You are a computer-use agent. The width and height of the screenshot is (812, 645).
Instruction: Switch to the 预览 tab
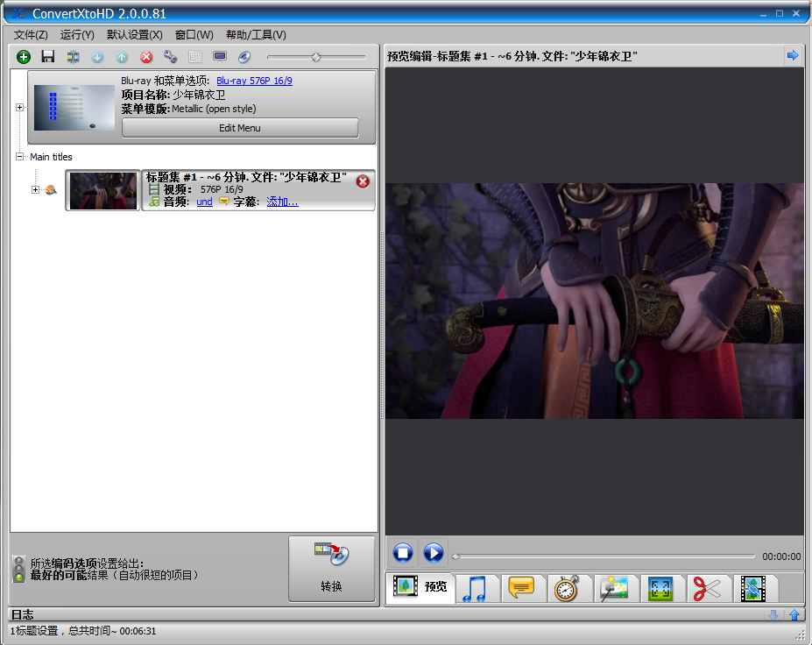click(x=420, y=587)
